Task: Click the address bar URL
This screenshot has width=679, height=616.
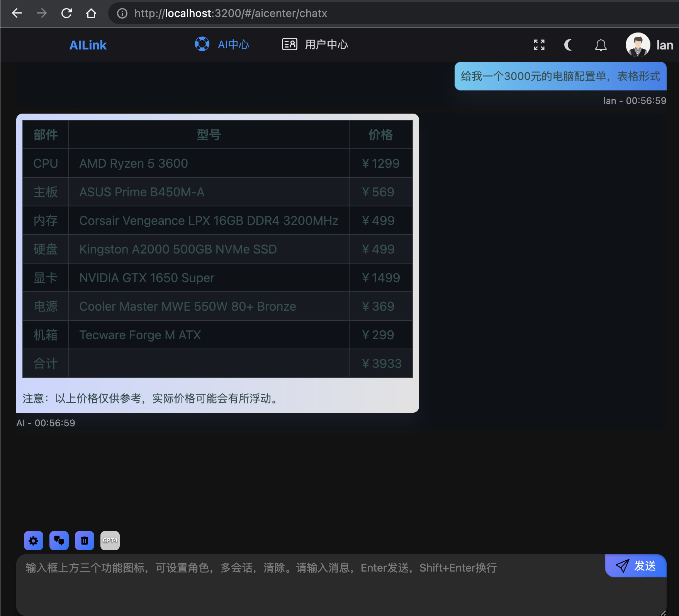Action: 231,14
